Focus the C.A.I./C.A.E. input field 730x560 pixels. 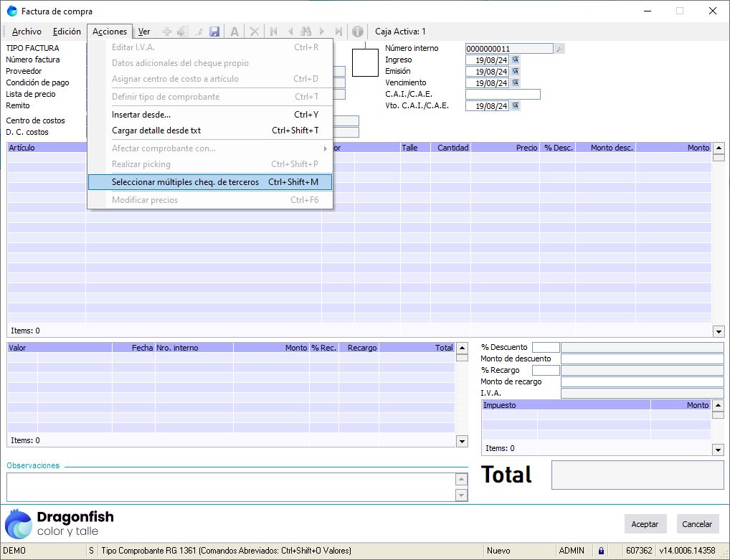[x=503, y=95]
